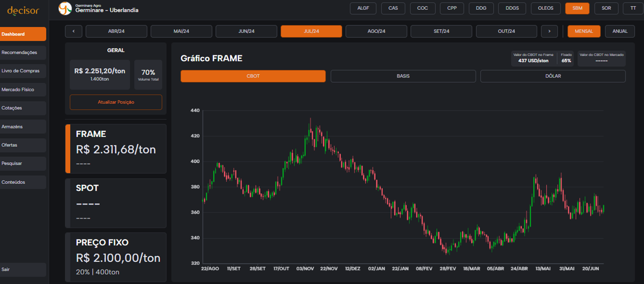
Task: Click the 437 USD/ston CBOT value
Action: tap(533, 61)
